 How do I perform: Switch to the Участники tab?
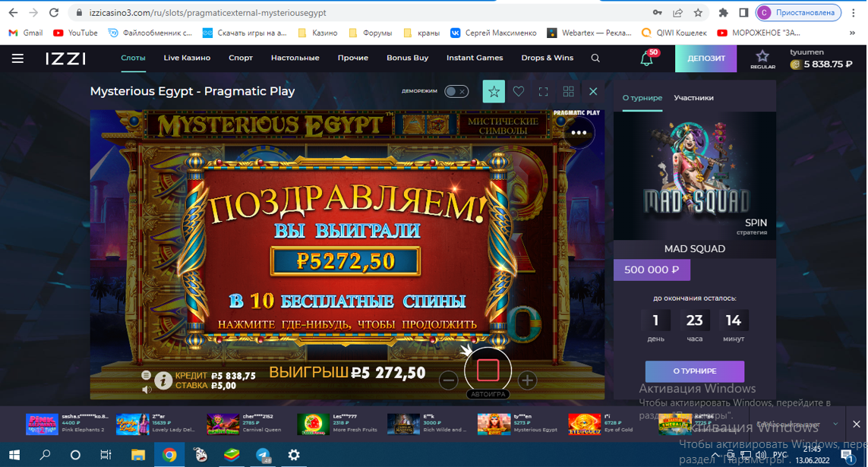coord(693,98)
